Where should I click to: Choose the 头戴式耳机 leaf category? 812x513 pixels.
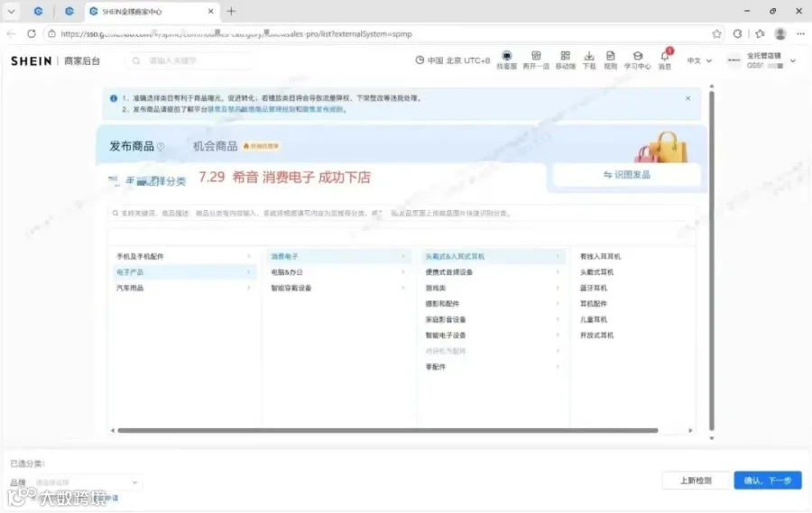pos(596,271)
